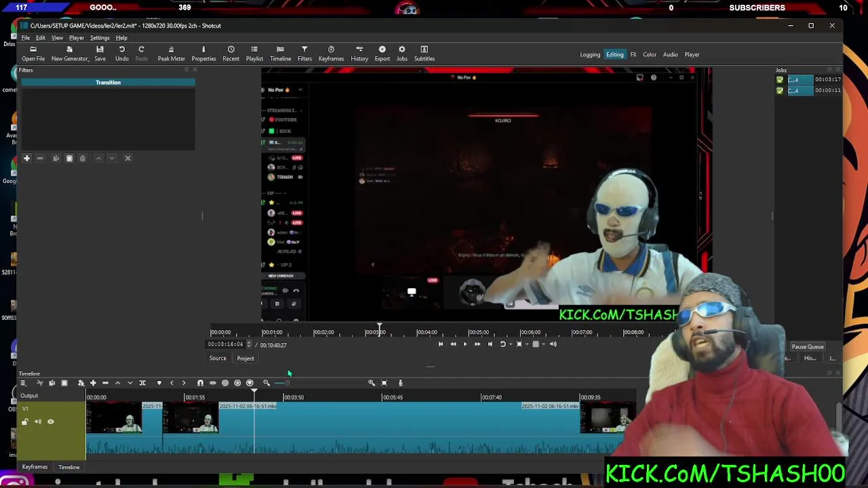Open the File menu

[x=25, y=38]
